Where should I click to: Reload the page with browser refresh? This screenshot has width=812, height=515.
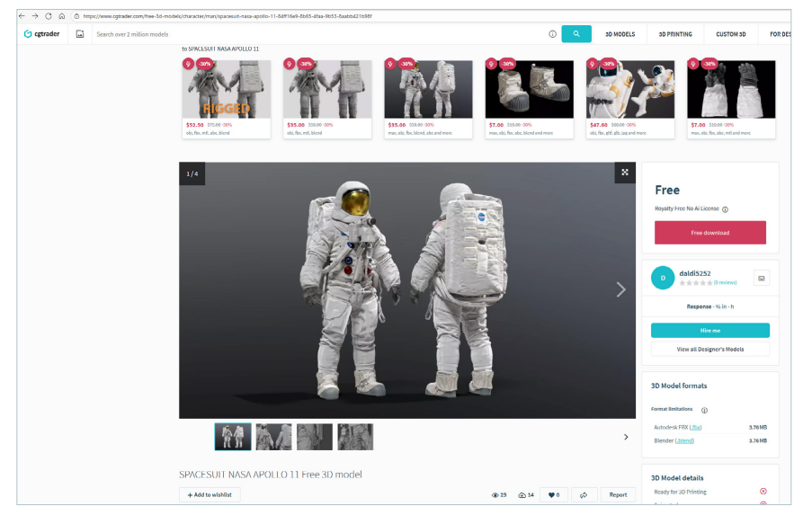(48, 15)
